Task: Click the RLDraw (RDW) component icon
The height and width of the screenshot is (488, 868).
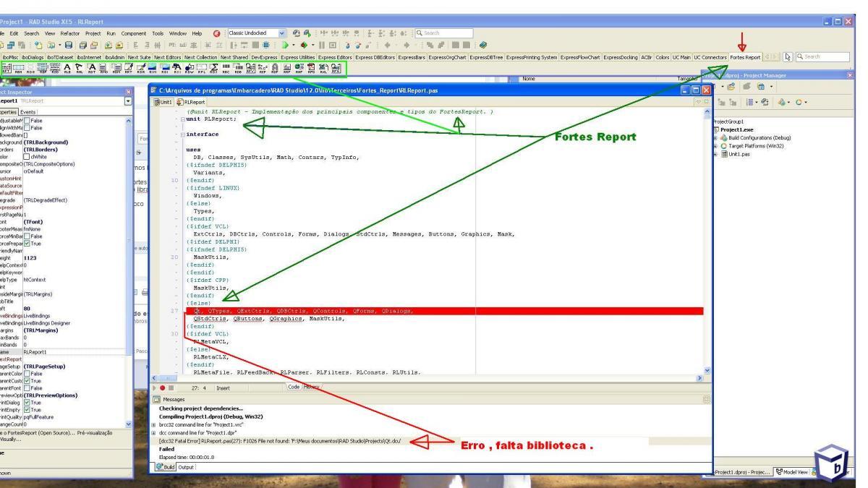Action: tap(189, 68)
